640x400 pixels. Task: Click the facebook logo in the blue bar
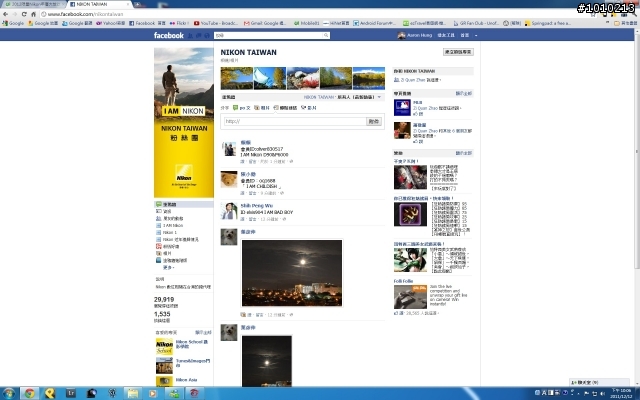pos(169,36)
